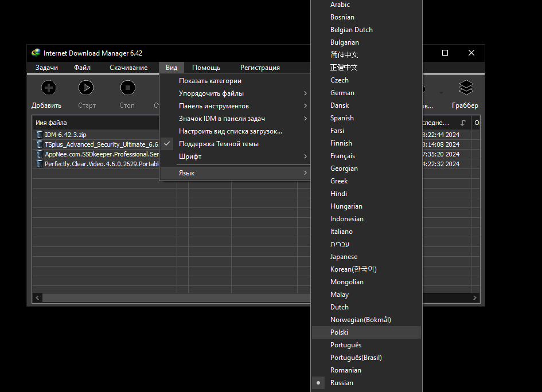Viewport: 542px width, 392px height.
Task: Select Simplified Chinese 简体中文 language
Action: click(x=366, y=55)
